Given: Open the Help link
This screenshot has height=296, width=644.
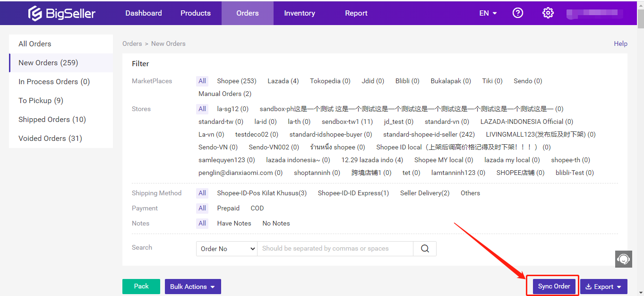Looking at the screenshot, I should (621, 44).
